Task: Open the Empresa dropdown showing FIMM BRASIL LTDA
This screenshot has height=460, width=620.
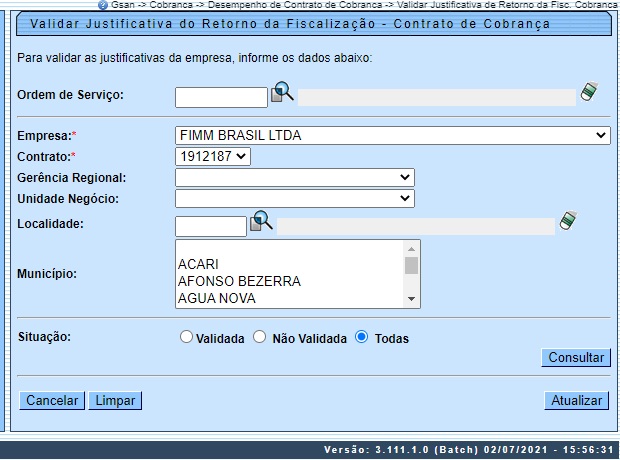Action: coord(393,136)
